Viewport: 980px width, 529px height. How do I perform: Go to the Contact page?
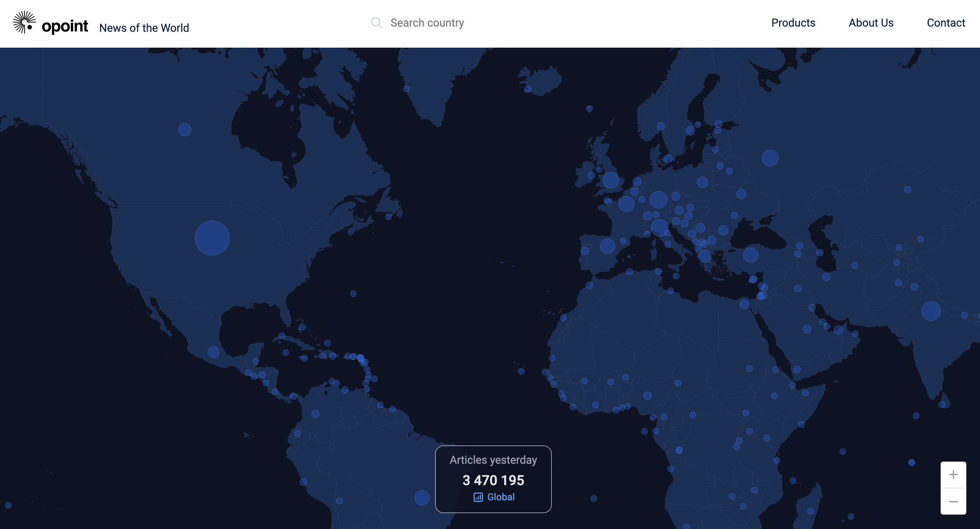945,23
